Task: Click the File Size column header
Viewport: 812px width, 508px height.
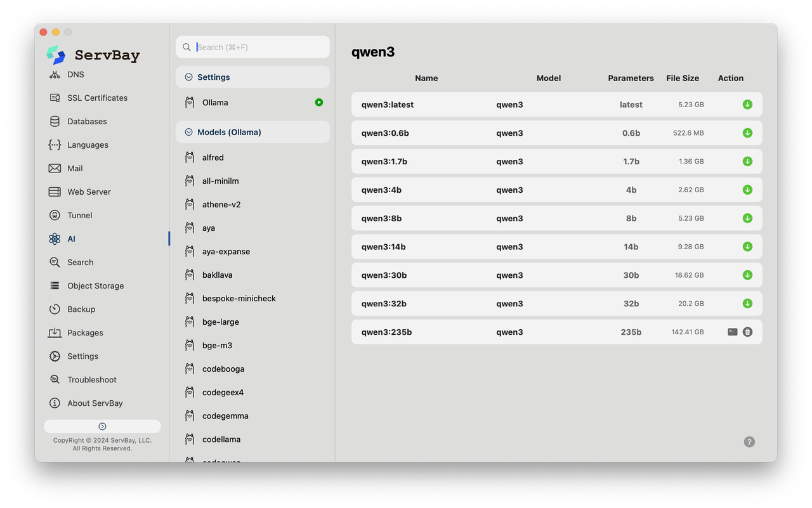Action: 683,78
